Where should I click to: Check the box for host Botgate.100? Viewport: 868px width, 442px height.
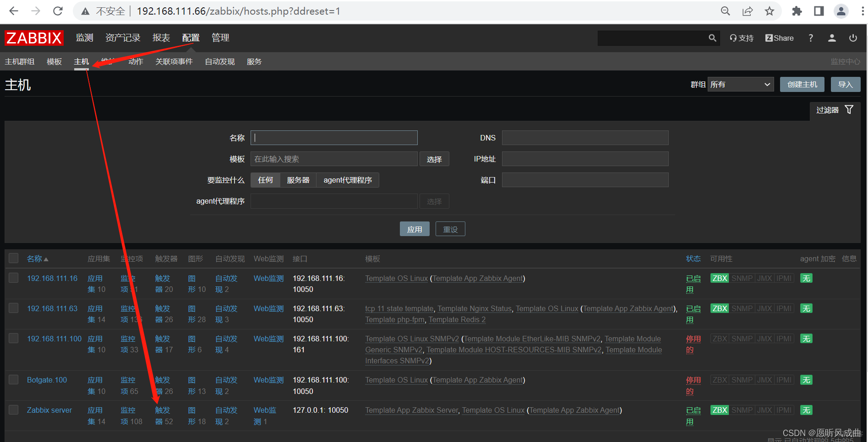click(x=14, y=379)
